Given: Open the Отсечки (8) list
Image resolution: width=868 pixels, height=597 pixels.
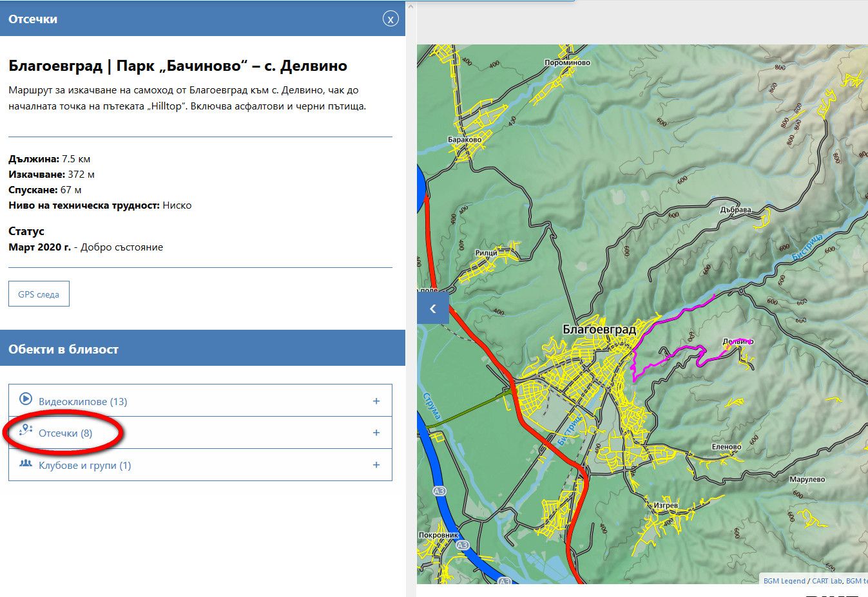Looking at the screenshot, I should [x=65, y=433].
